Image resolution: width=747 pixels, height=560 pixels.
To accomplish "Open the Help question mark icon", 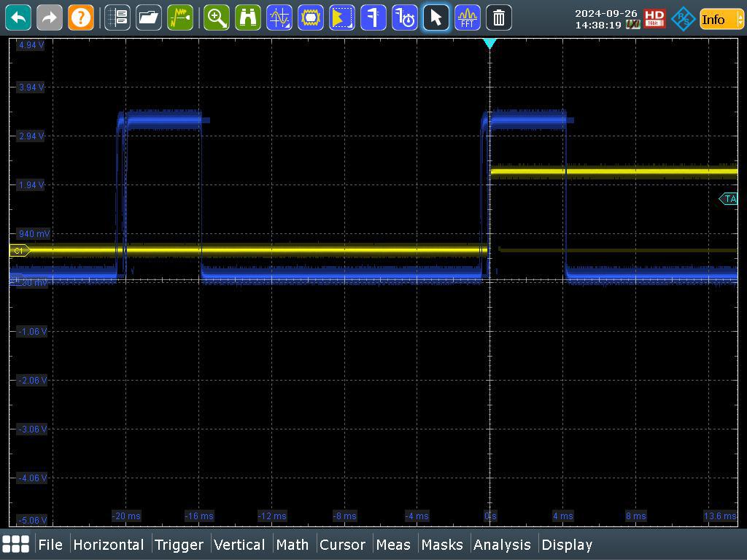I will pyautogui.click(x=81, y=17).
